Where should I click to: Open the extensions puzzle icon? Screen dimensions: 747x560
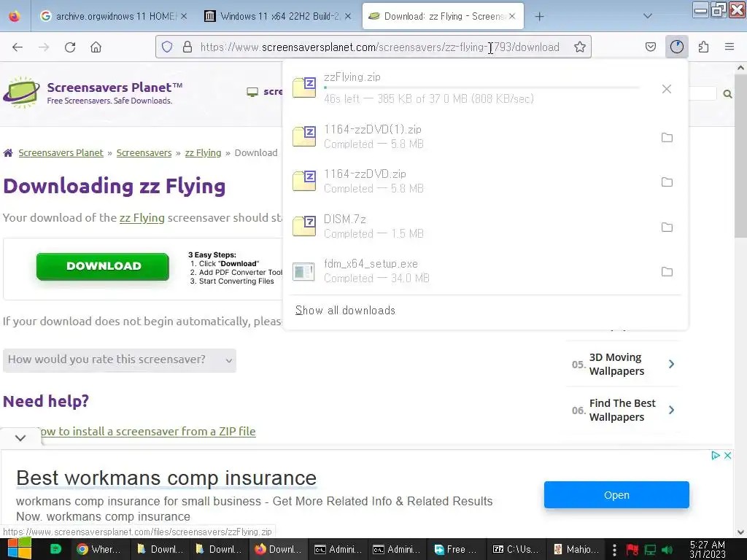(703, 47)
